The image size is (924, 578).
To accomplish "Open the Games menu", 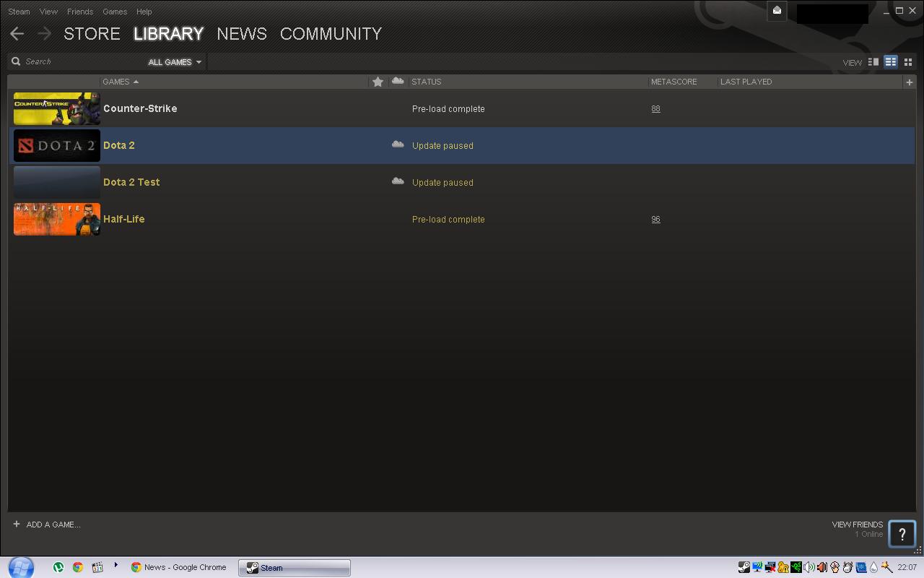I will pyautogui.click(x=115, y=12).
